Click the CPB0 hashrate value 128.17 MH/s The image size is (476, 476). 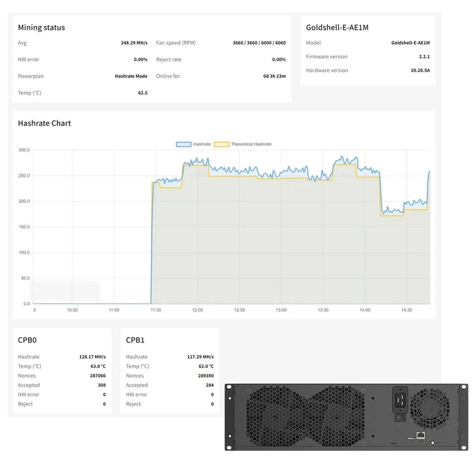point(92,357)
